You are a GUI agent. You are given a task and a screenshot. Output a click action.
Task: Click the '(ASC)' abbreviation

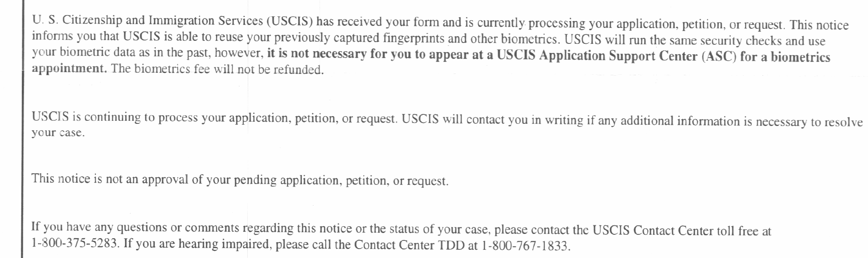[x=719, y=57]
